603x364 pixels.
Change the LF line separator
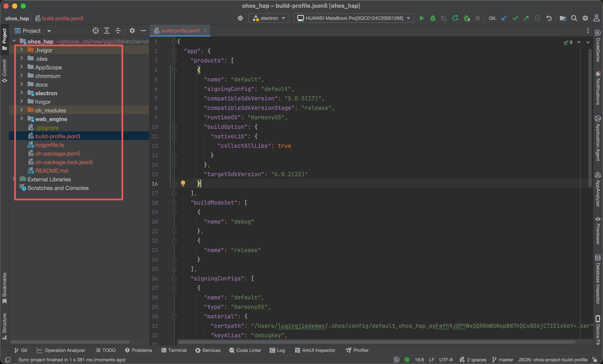431,360
